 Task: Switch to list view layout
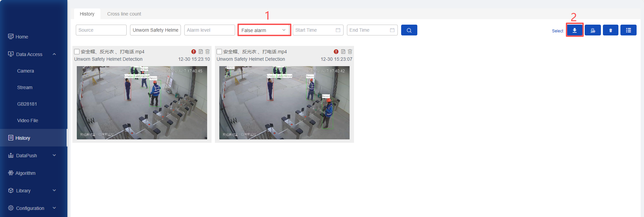pos(628,30)
